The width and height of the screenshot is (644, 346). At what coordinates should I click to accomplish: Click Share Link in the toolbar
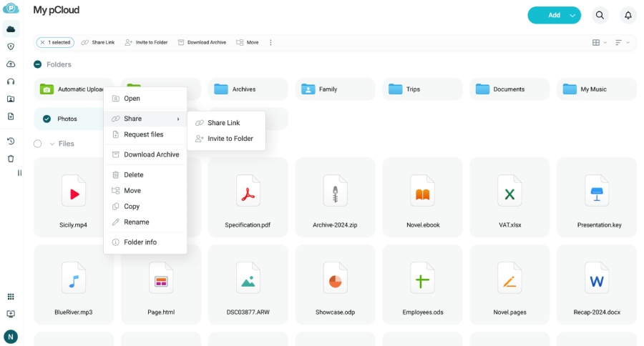tap(98, 43)
